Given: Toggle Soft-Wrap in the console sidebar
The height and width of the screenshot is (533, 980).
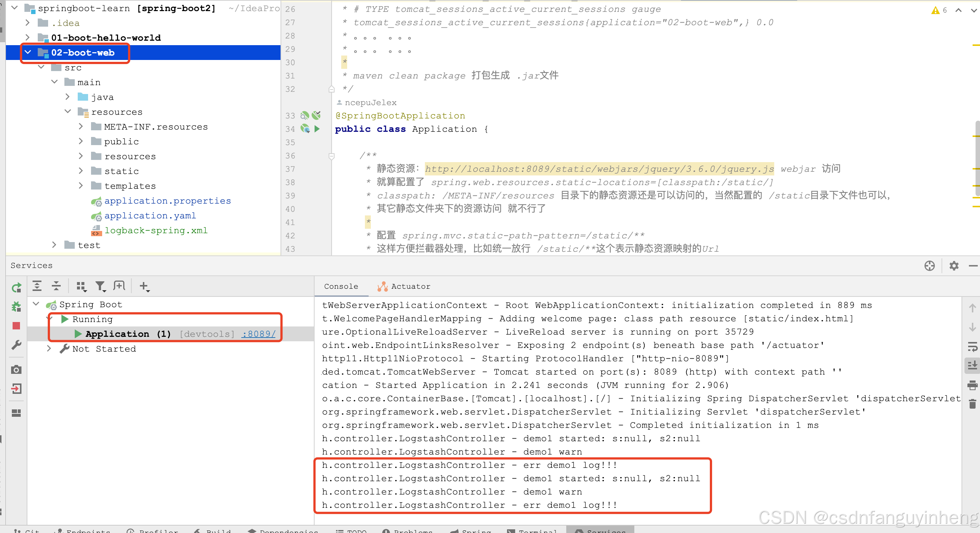Looking at the screenshot, I should [972, 346].
